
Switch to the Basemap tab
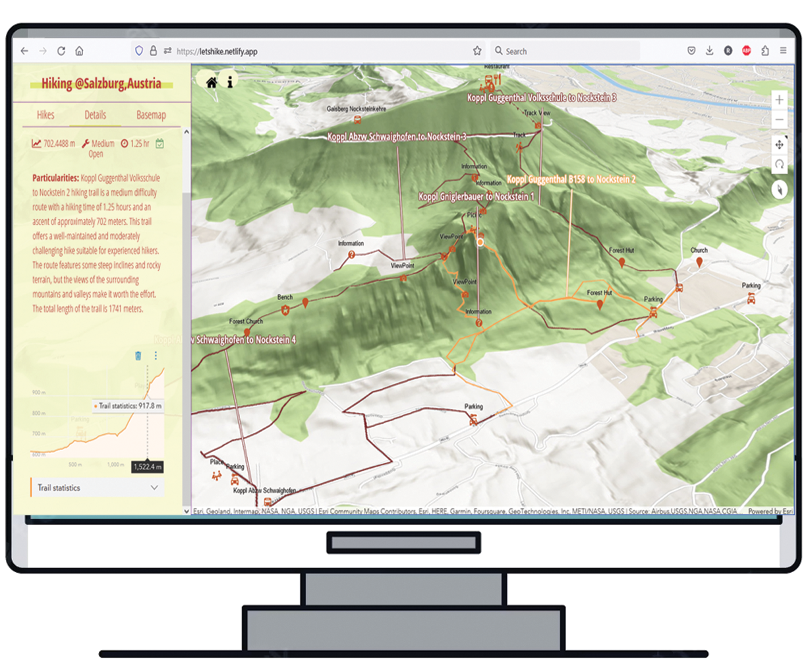(x=151, y=115)
